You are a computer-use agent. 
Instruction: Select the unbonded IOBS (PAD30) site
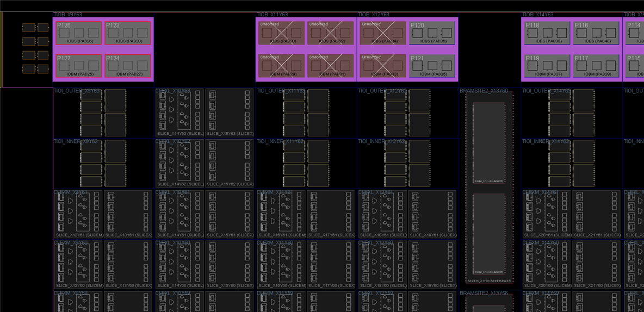pos(282,33)
